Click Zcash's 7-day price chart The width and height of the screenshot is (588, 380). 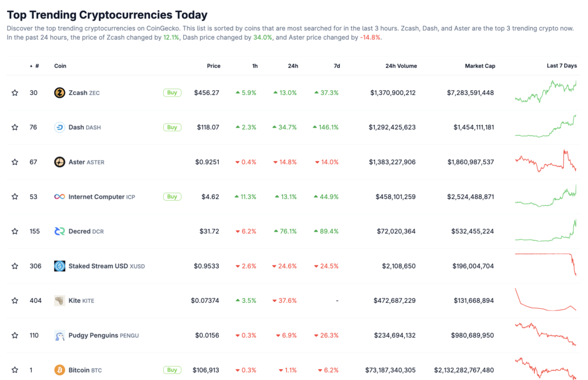point(546,93)
